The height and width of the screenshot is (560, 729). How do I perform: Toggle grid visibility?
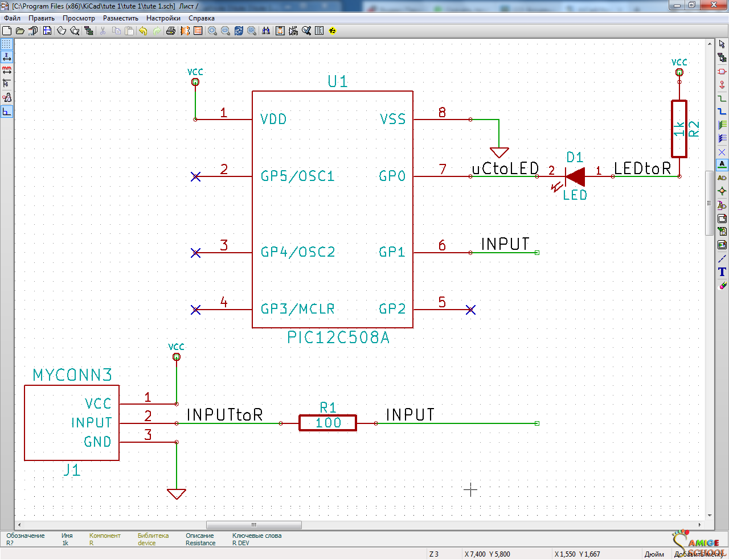point(7,44)
